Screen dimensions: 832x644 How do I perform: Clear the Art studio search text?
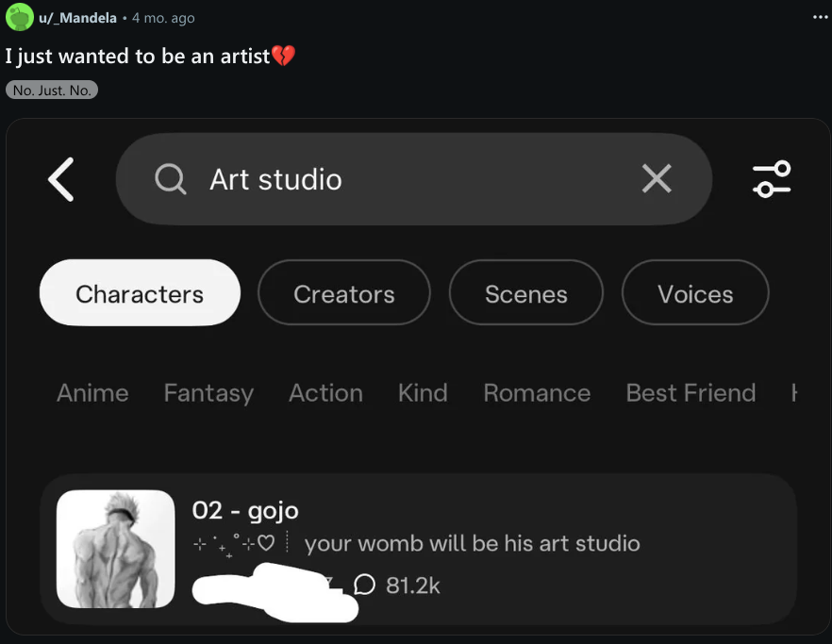[657, 178]
